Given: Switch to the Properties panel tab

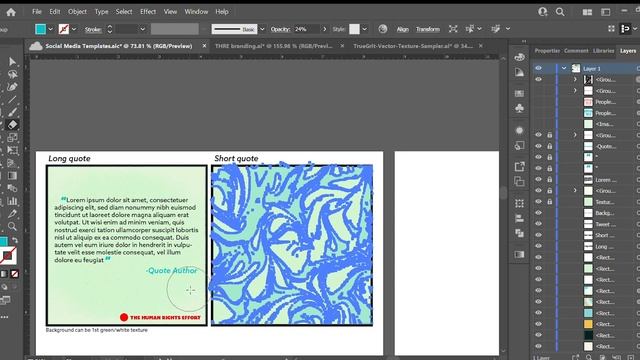Looking at the screenshot, I should click(x=547, y=51).
